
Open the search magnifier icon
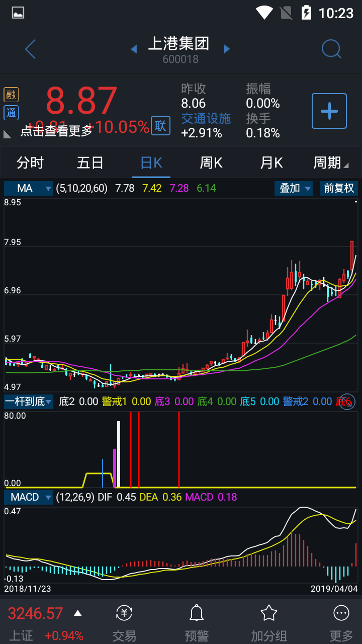[331, 49]
